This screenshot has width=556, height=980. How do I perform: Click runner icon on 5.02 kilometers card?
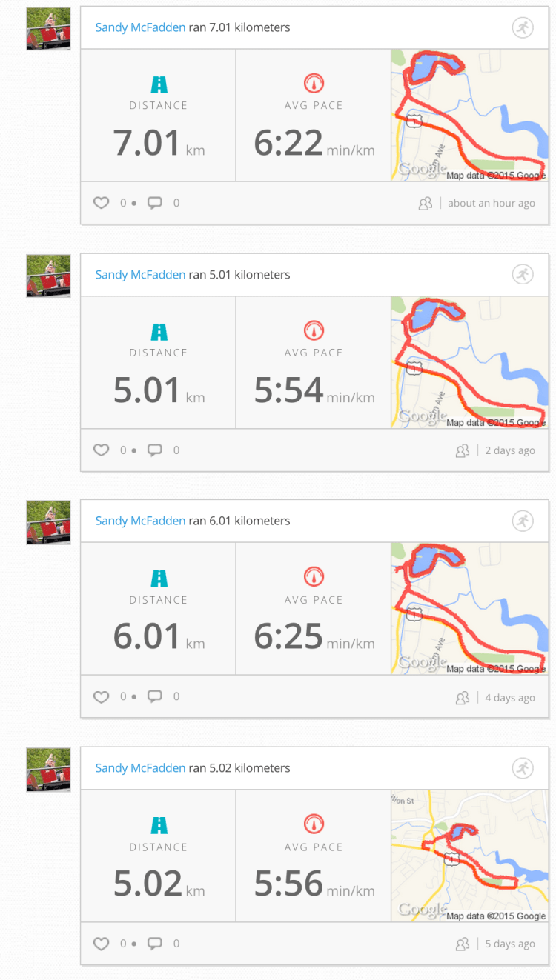pos(523,768)
